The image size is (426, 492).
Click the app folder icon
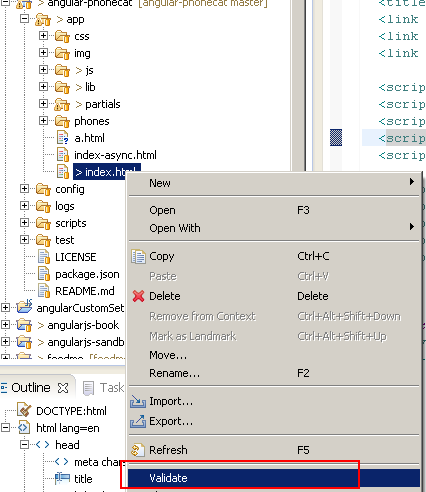point(43,19)
